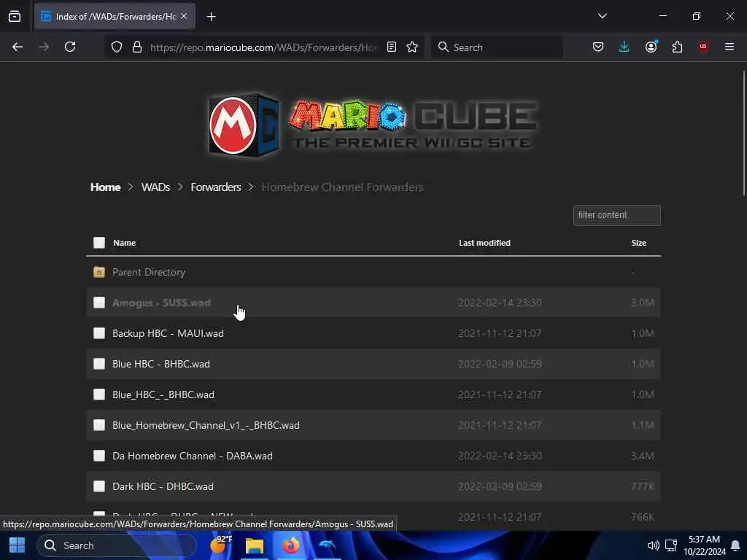Viewport: 747px width, 560px height.
Task: Open the notifications bell
Action: (735, 545)
